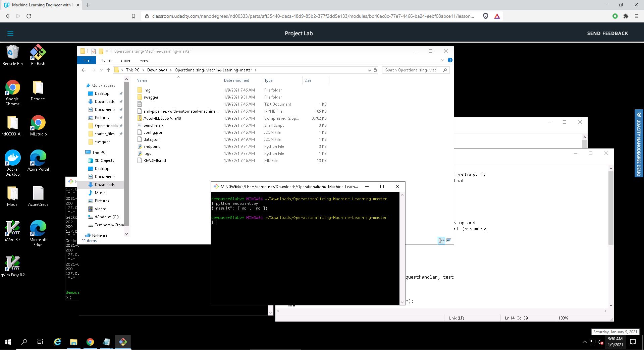Image resolution: width=644 pixels, height=350 pixels.
Task: Click the Brave Shields icon in address bar
Action: coord(485,16)
